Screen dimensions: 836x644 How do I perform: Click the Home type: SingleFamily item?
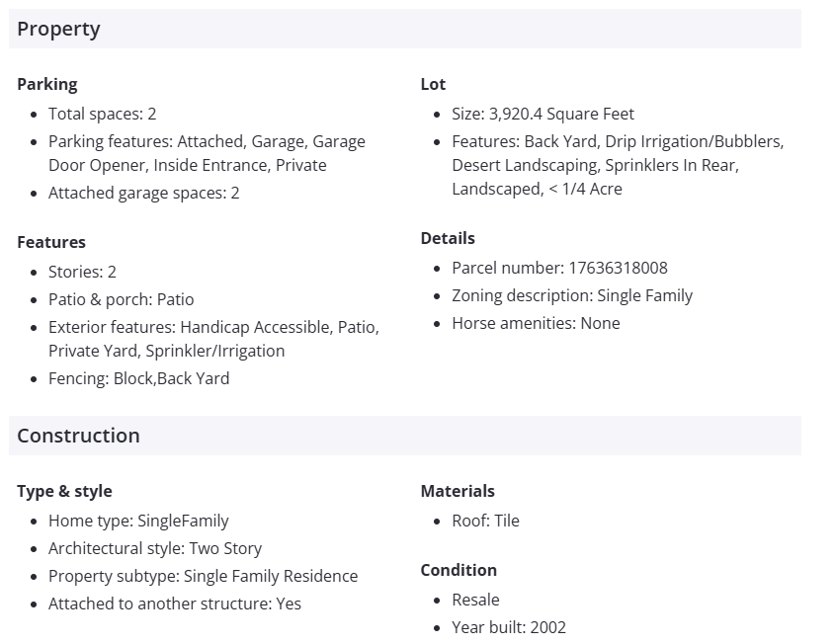[138, 521]
